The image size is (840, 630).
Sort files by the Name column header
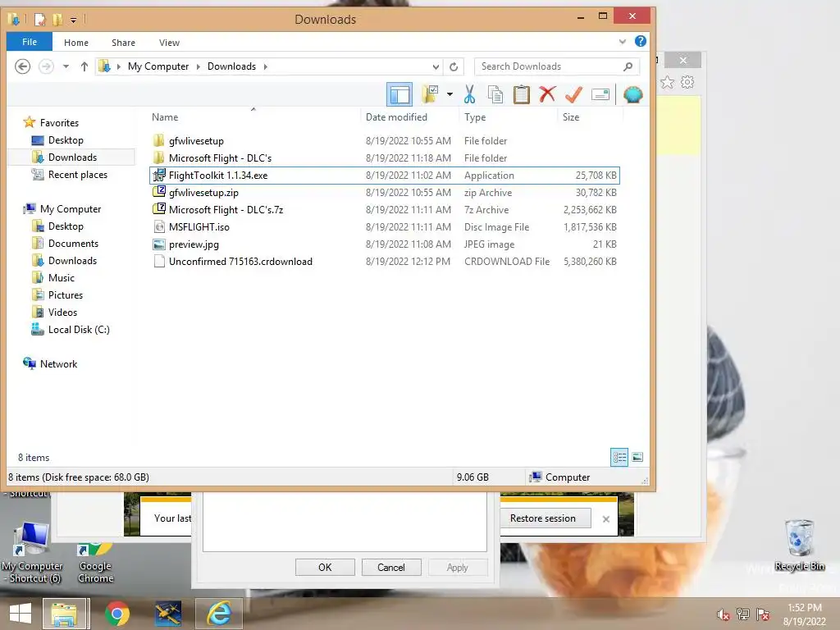[x=165, y=116]
